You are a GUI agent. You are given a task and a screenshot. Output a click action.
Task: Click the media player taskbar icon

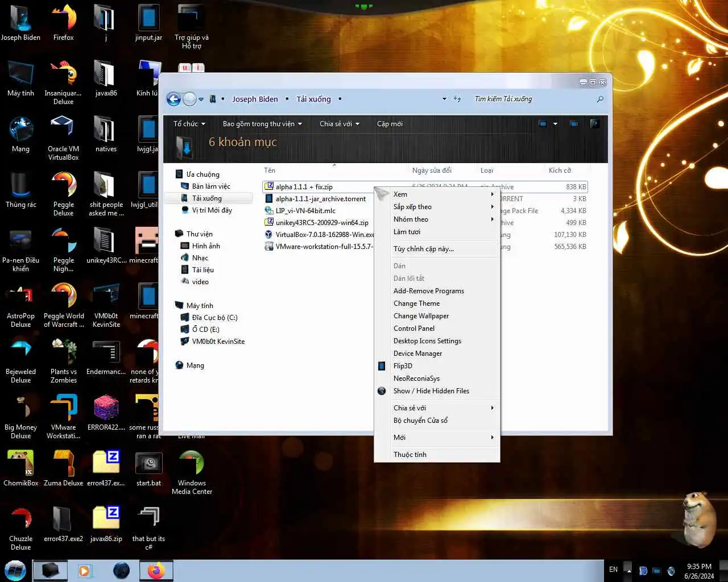point(85,570)
